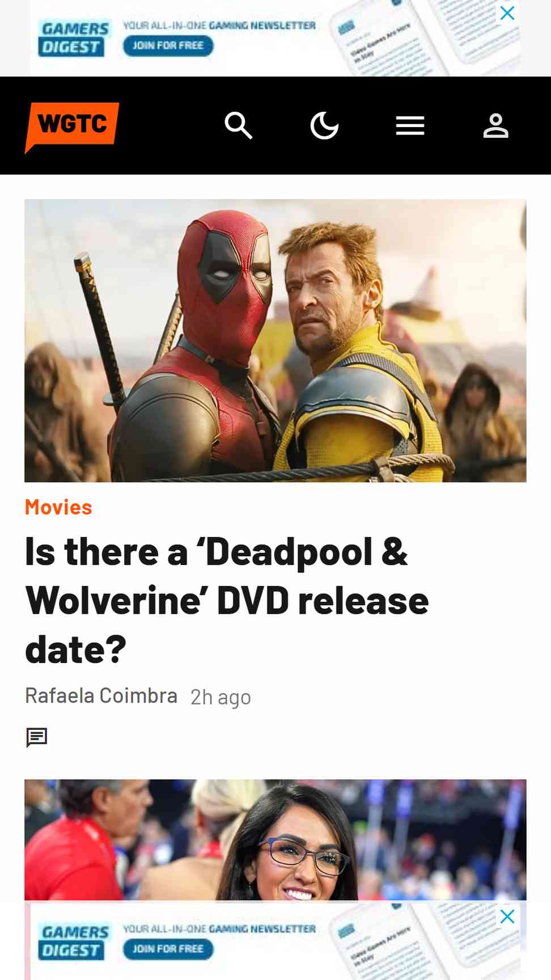Open the article image of woman with glasses
The height and width of the screenshot is (980, 551).
[275, 840]
